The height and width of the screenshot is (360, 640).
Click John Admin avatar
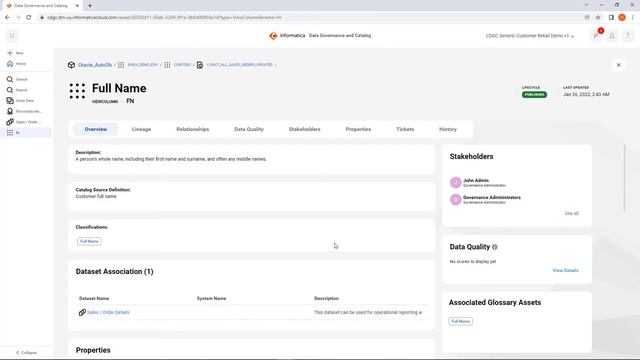pyautogui.click(x=456, y=182)
